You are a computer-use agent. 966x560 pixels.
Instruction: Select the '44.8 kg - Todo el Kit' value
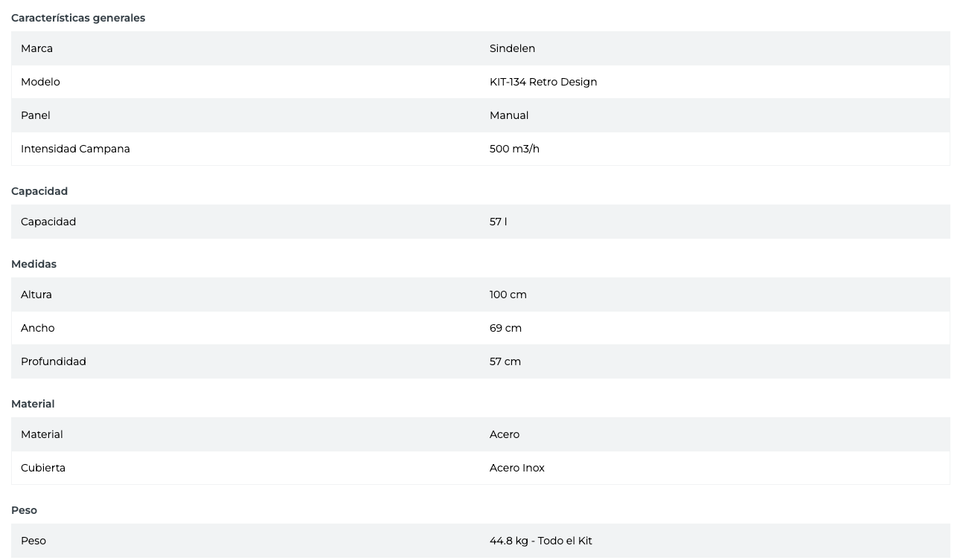point(540,541)
